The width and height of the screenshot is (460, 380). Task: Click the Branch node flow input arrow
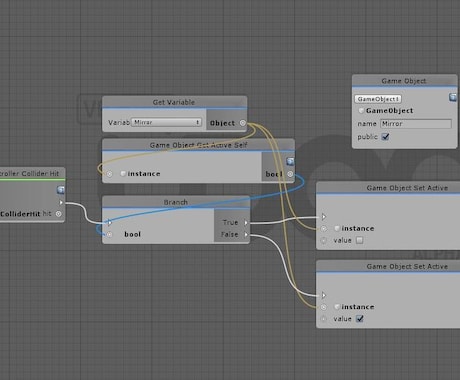109,222
